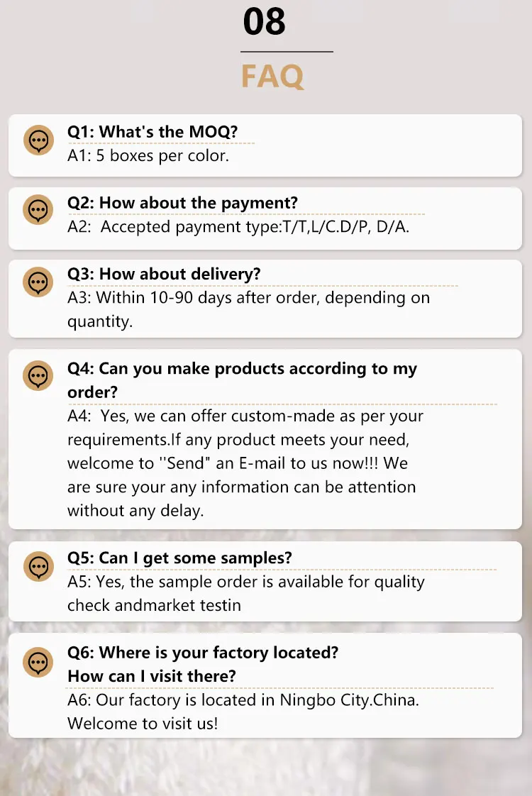Click the chat bubble icon next to Q6

click(x=38, y=662)
